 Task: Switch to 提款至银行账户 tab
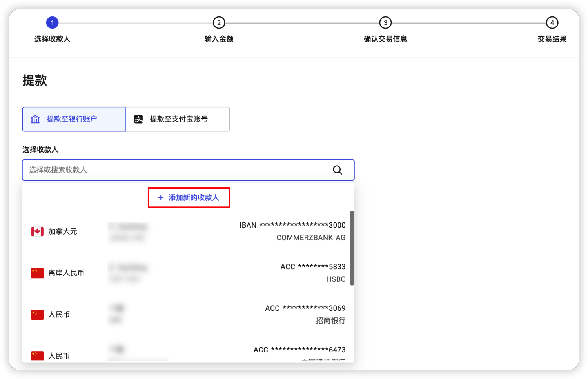74,119
